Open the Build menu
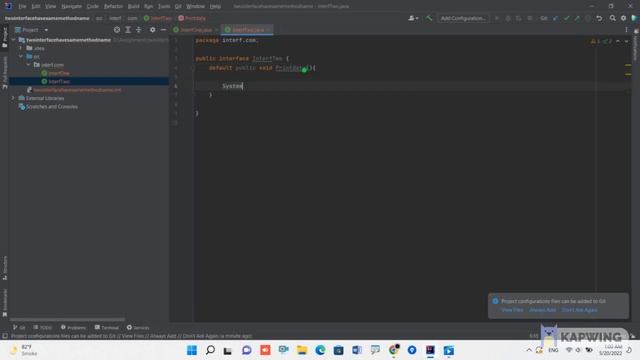 tap(133, 6)
